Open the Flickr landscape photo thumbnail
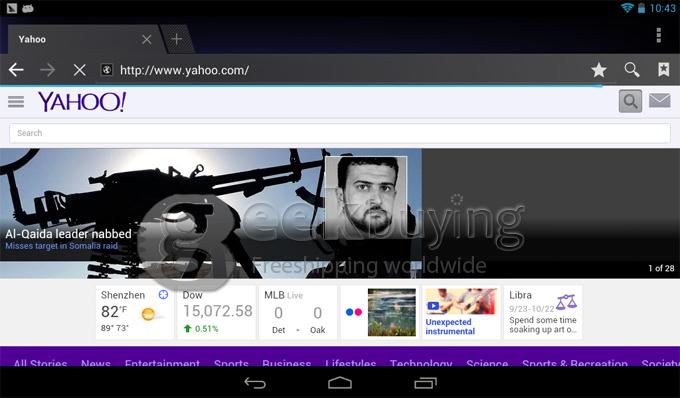Image resolution: width=680 pixels, height=398 pixels. [392, 312]
